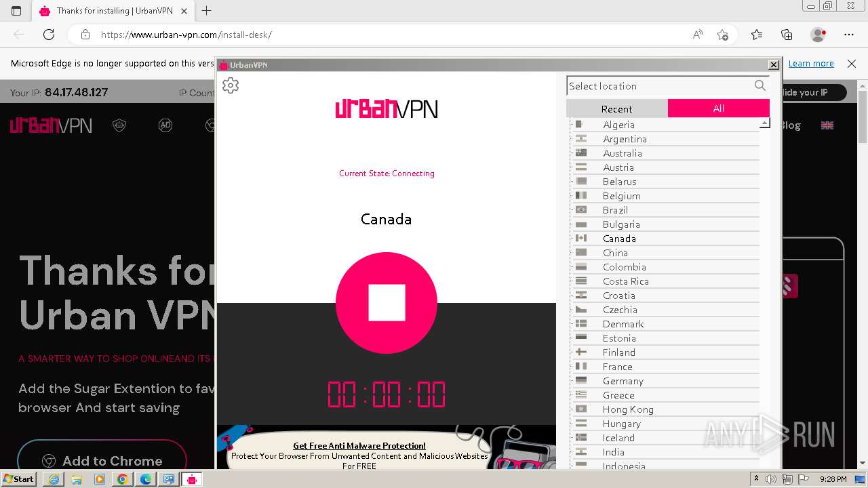The height and width of the screenshot is (488, 868).
Task: Open Edge read aloud icon
Action: [x=698, y=35]
